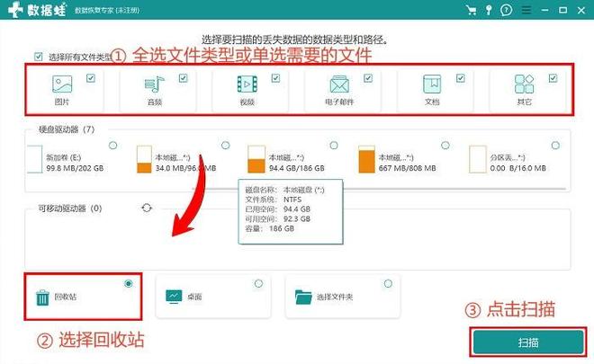Viewport: 594px width, 364px height.
Task: Uncheck the 图片 pictures checkbox
Action: [x=91, y=78]
